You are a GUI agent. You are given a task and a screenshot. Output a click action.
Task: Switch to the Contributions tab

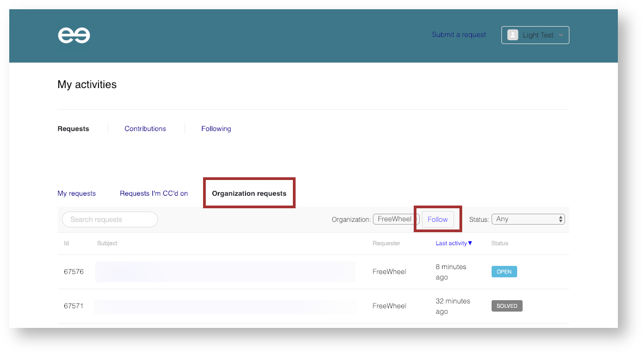(x=145, y=129)
